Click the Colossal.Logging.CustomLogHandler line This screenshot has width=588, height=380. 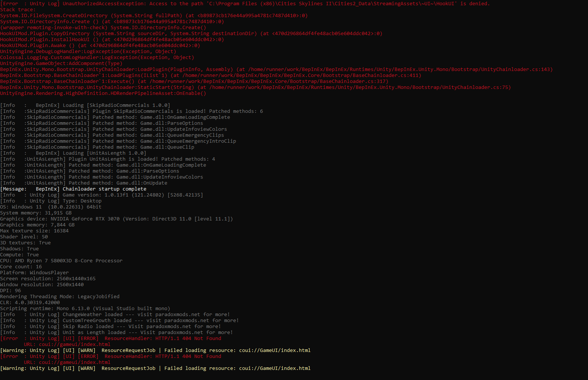(97, 58)
